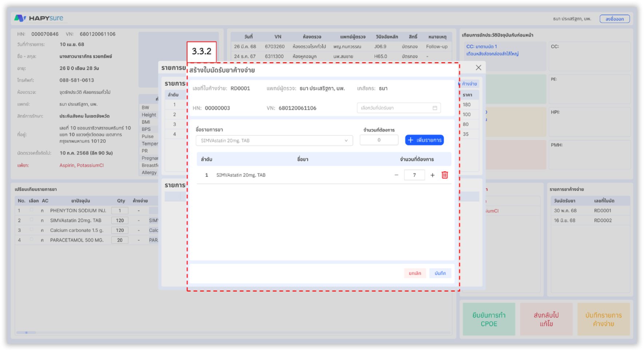Close the dialog with the X icon
Screen dimensions: 644x351
478,68
